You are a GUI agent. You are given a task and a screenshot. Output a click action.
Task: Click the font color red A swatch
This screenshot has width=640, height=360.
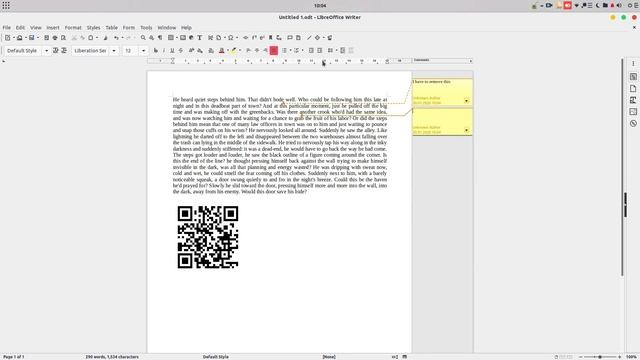tap(222, 51)
